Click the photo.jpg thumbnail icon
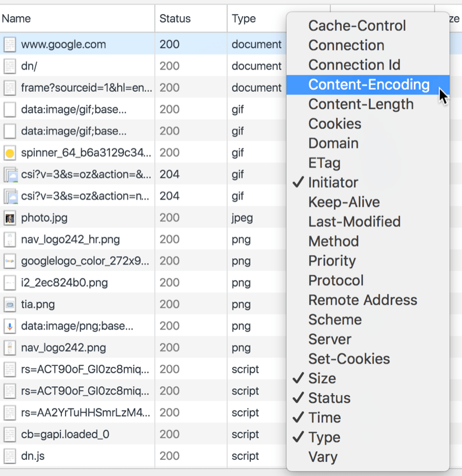Image resolution: width=462 pixels, height=476 pixels. pyautogui.click(x=9, y=218)
